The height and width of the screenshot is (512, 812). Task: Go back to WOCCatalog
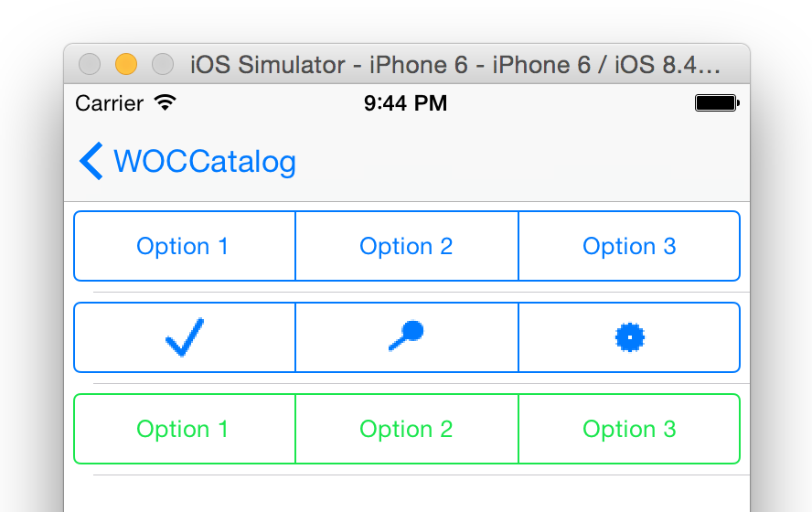205,162
